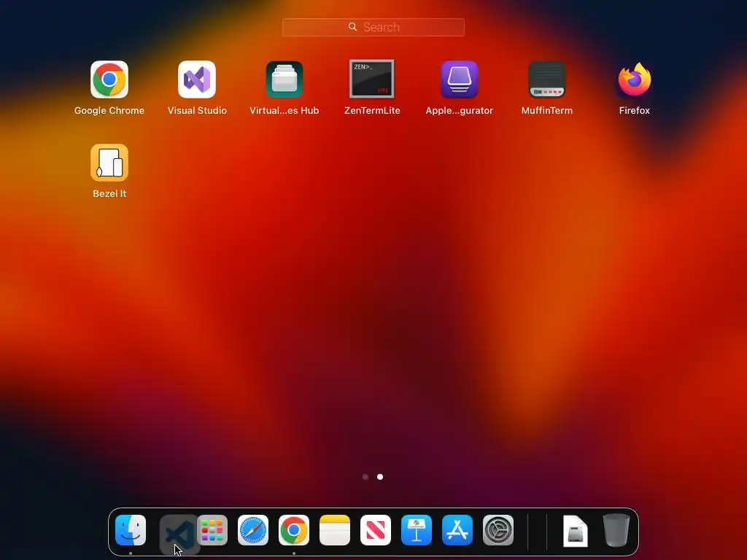The height and width of the screenshot is (560, 747).
Task: Click the "Visual Studio" label
Action: point(197,111)
